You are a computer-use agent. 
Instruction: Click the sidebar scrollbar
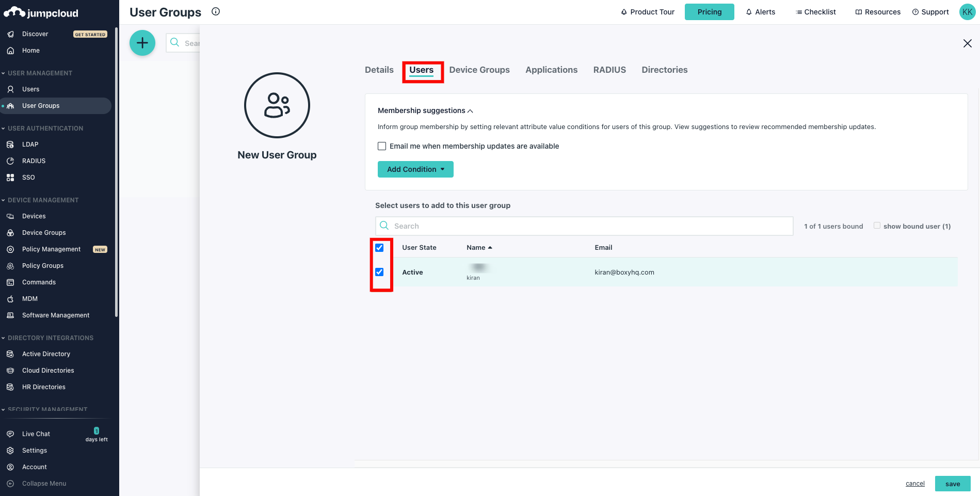tap(117, 173)
